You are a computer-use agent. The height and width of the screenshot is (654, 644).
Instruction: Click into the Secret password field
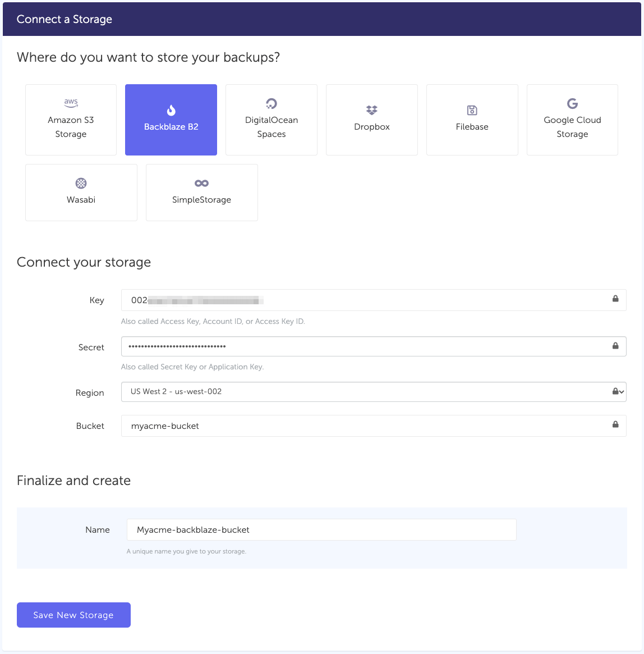pyautogui.click(x=365, y=346)
